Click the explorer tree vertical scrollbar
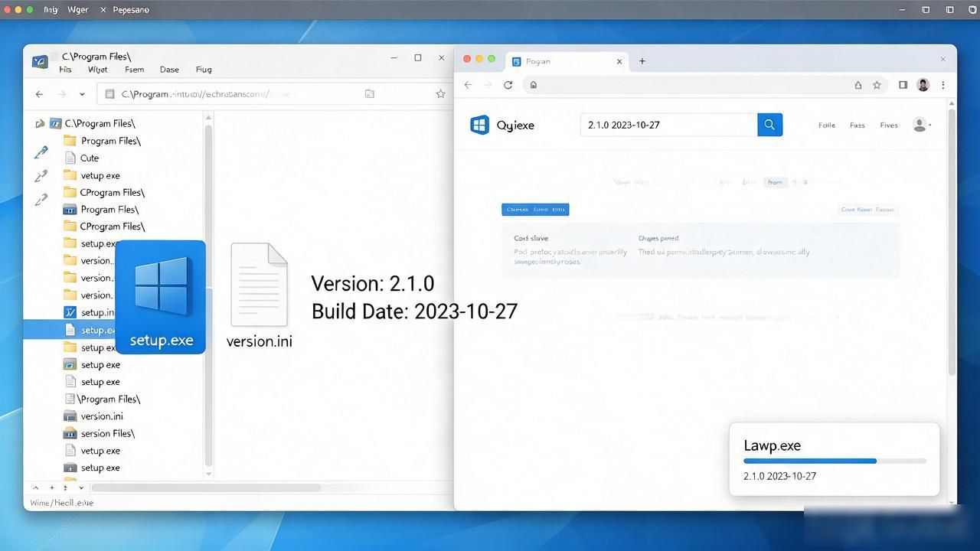The image size is (980, 551). click(x=208, y=295)
